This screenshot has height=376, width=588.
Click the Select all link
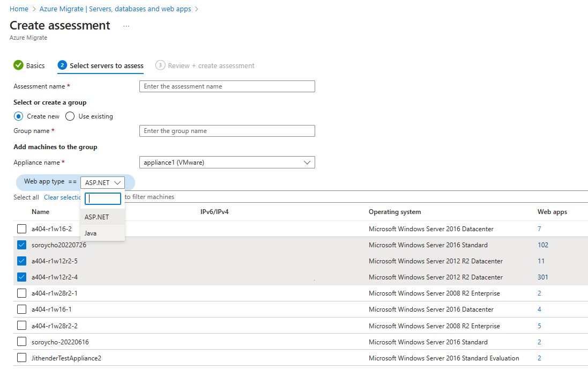[x=26, y=197]
